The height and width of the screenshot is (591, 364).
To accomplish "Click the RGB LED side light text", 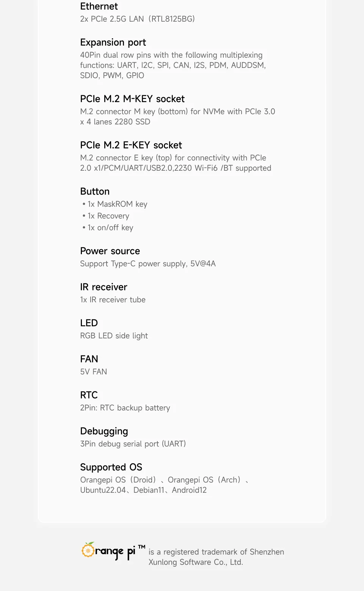I will (114, 336).
